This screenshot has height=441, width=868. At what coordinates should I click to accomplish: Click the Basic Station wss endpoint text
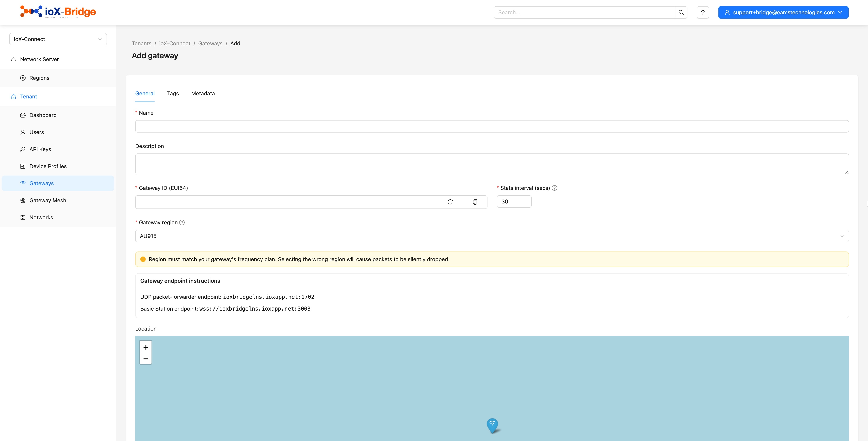(x=255, y=309)
